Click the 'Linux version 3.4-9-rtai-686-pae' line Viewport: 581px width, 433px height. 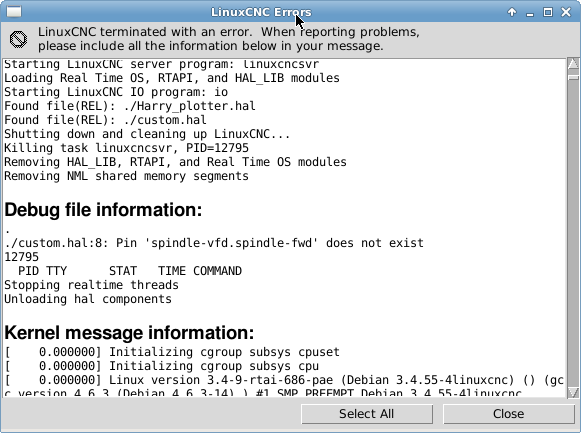[x=284, y=380]
